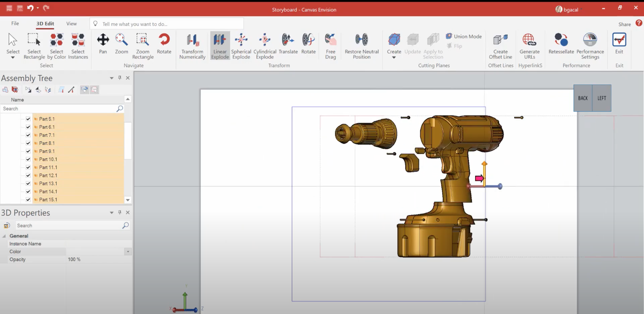Switch to the View tab
The image size is (644, 314).
(x=71, y=23)
